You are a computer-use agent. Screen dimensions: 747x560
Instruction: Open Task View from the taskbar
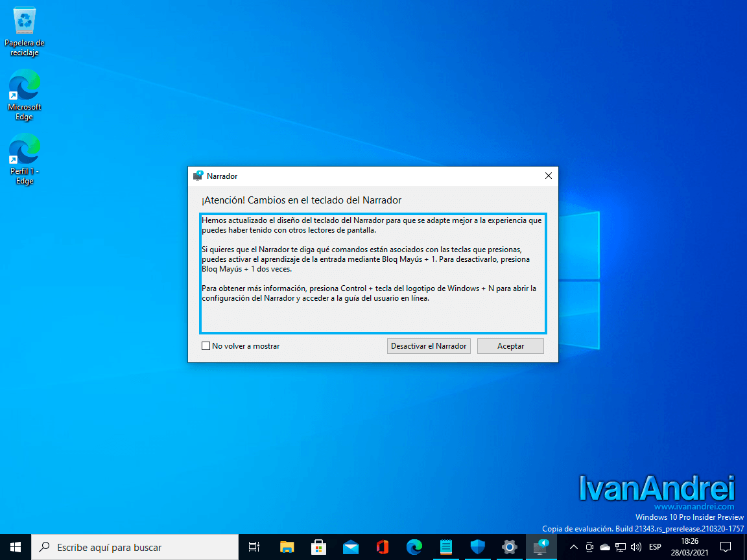point(254,547)
